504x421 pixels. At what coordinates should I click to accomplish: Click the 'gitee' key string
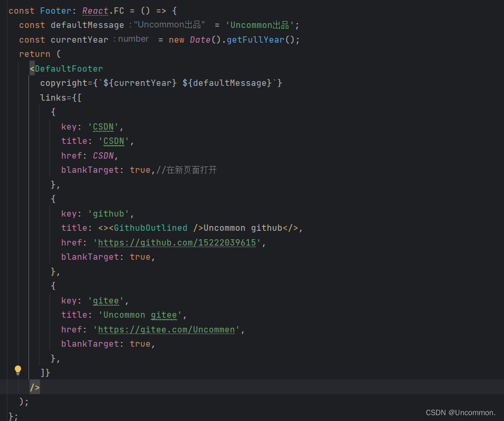pos(106,301)
